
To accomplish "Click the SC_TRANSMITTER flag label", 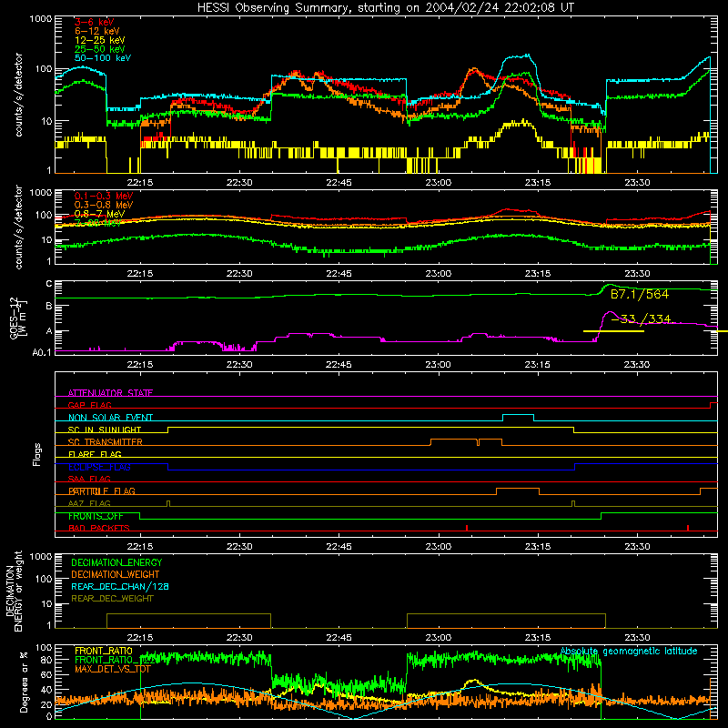I will click(106, 442).
